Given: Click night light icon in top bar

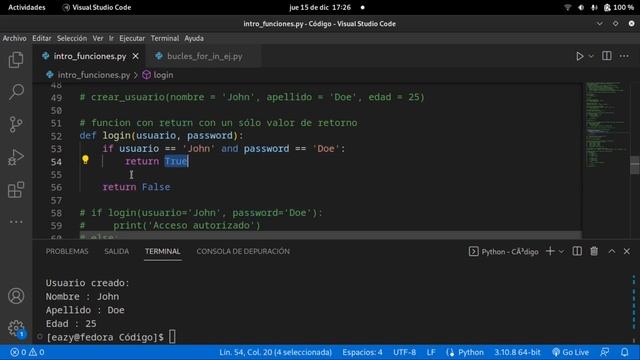Looking at the screenshot, I should (581, 7).
